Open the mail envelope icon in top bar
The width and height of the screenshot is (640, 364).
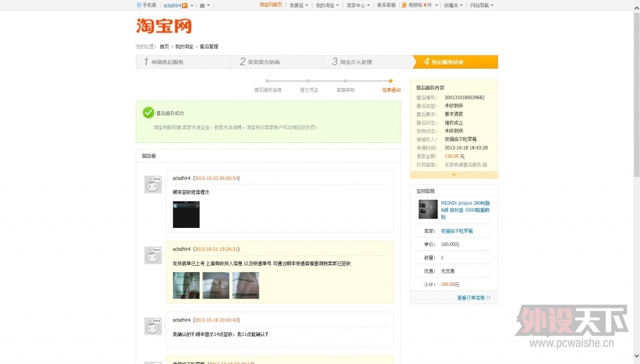202,6
